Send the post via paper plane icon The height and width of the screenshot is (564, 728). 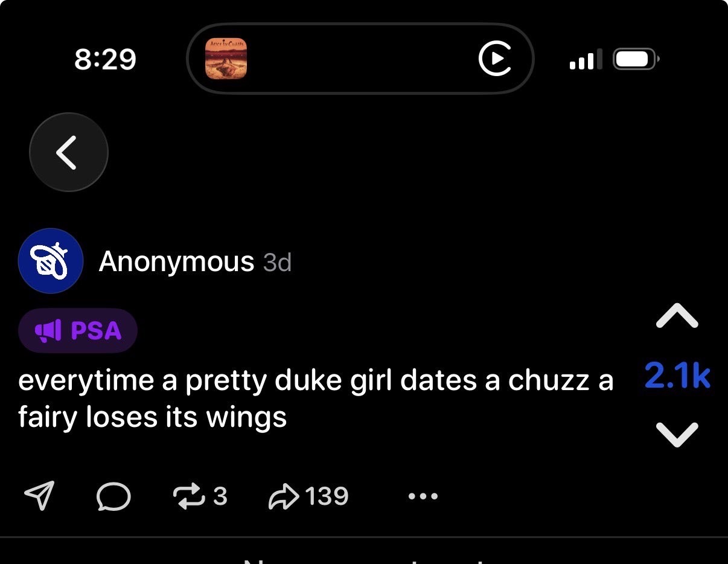tap(39, 496)
